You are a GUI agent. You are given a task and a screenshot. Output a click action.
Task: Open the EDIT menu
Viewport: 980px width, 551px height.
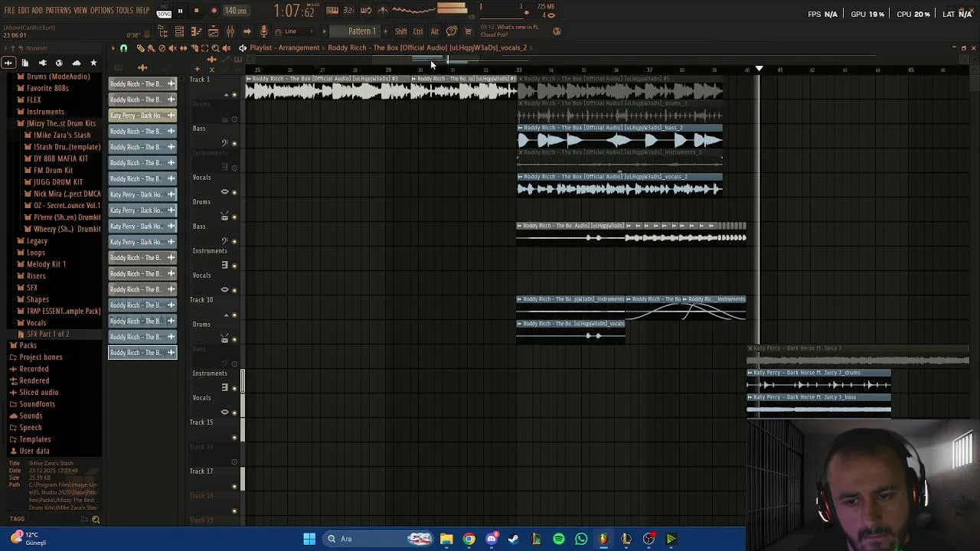tap(24, 11)
